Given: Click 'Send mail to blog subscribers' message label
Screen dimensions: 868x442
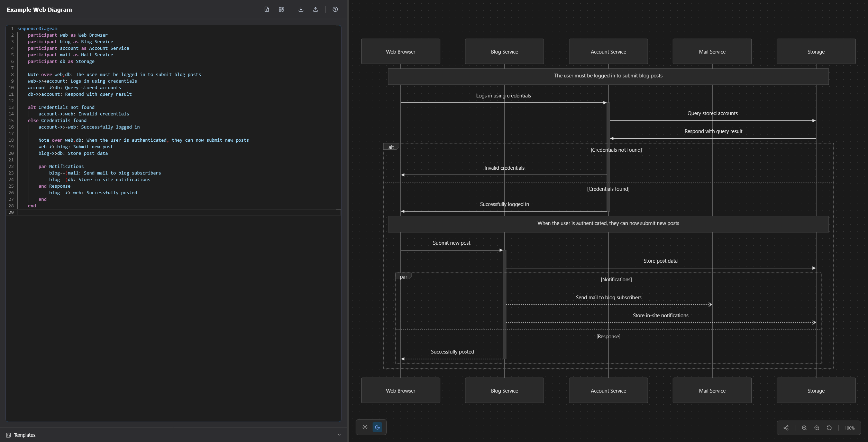Looking at the screenshot, I should coord(609,298).
